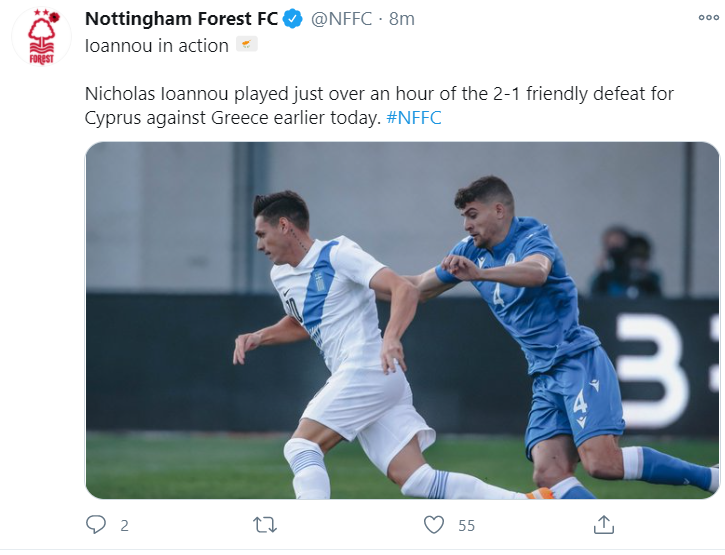Click the "Ioannou in action" text line

(156, 46)
